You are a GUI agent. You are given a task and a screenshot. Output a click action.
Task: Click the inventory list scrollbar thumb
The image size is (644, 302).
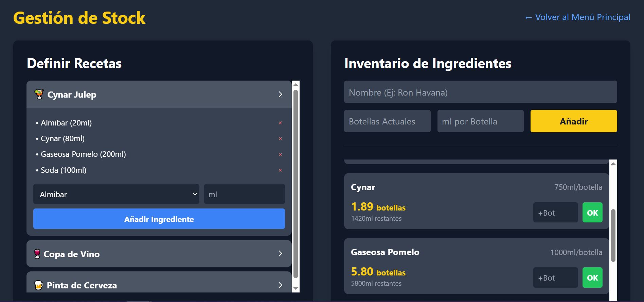pos(613,235)
